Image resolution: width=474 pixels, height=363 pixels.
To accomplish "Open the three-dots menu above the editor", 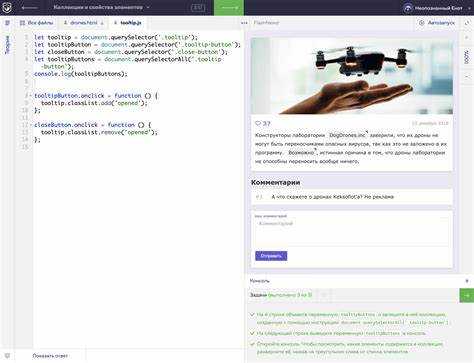I will 244,23.
